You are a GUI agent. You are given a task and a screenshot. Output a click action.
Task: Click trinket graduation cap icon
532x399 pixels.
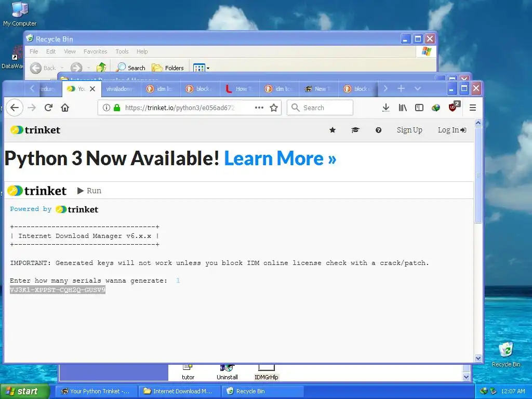(355, 130)
